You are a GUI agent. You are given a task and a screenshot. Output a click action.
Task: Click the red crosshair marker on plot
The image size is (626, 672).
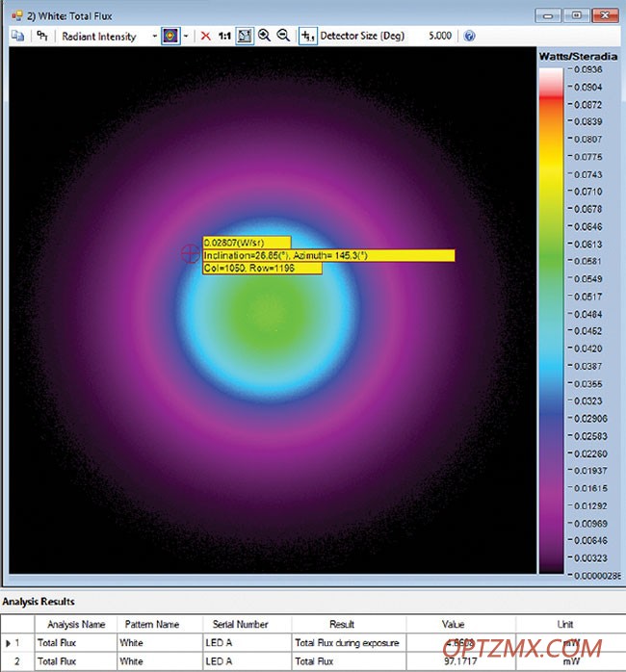[190, 253]
